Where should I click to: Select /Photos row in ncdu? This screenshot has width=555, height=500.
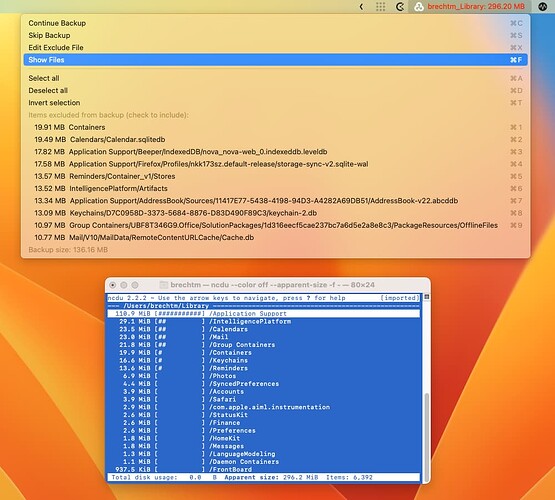pyautogui.click(x=264, y=376)
